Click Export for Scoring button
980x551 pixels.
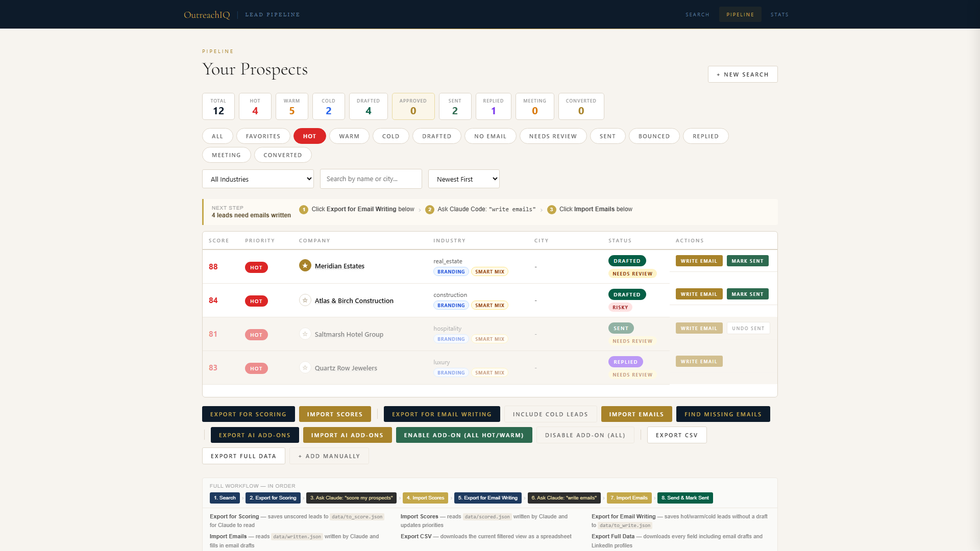click(x=248, y=414)
